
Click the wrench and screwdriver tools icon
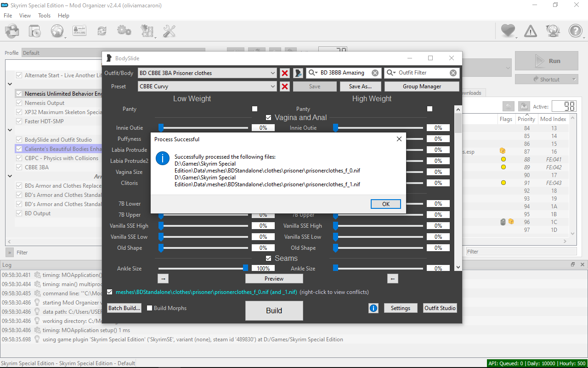(x=170, y=31)
